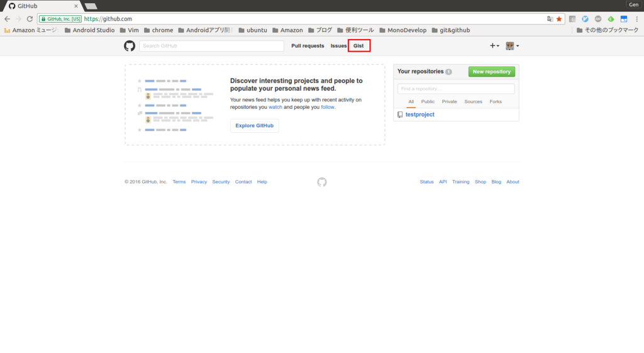Image resolution: width=644 pixels, height=353 pixels.
Task: Select the Public repositories filter tab
Action: pos(428,101)
